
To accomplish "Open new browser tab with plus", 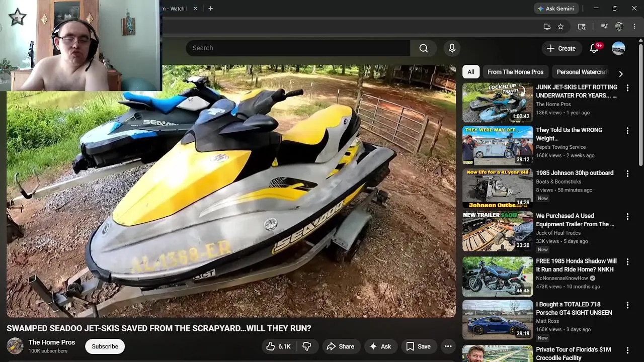I will click(210, 9).
